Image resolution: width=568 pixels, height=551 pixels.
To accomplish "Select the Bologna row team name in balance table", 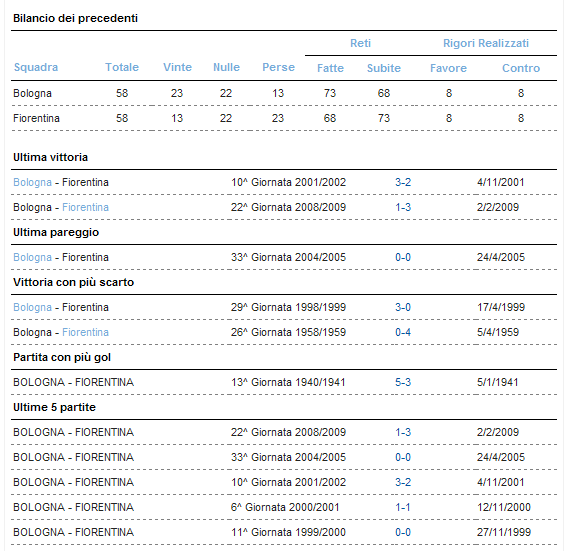I will (x=32, y=93).
